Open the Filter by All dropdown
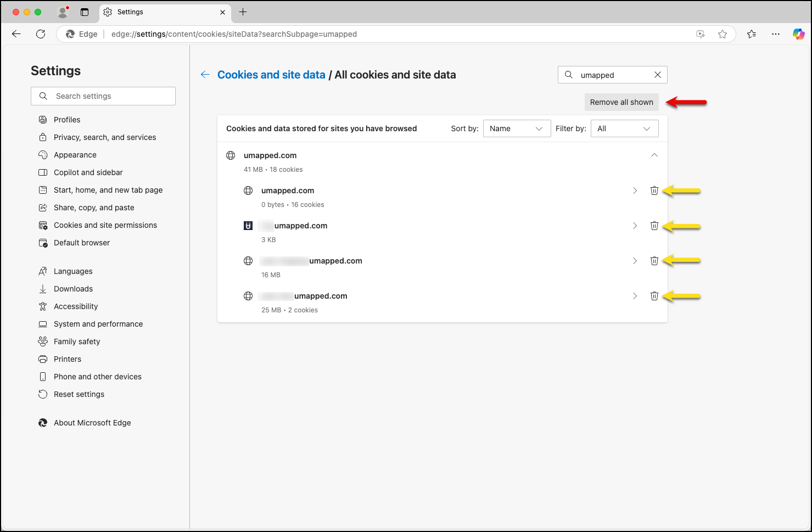 pos(624,128)
